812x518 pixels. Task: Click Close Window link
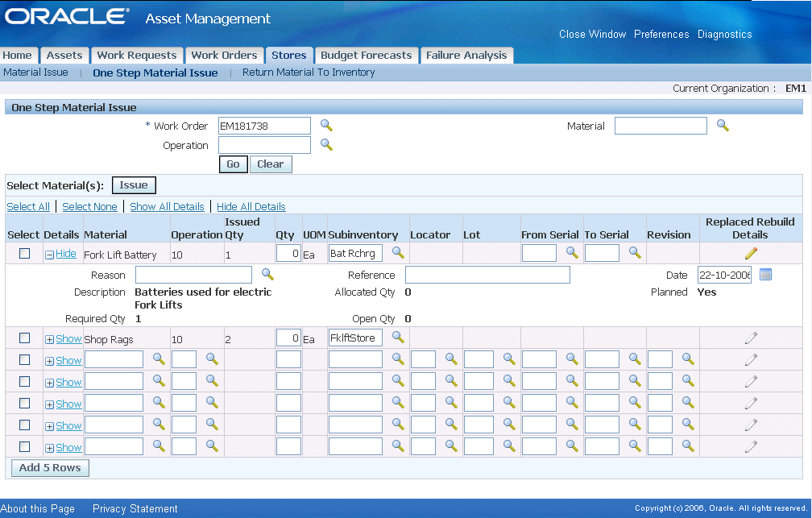[x=592, y=34]
